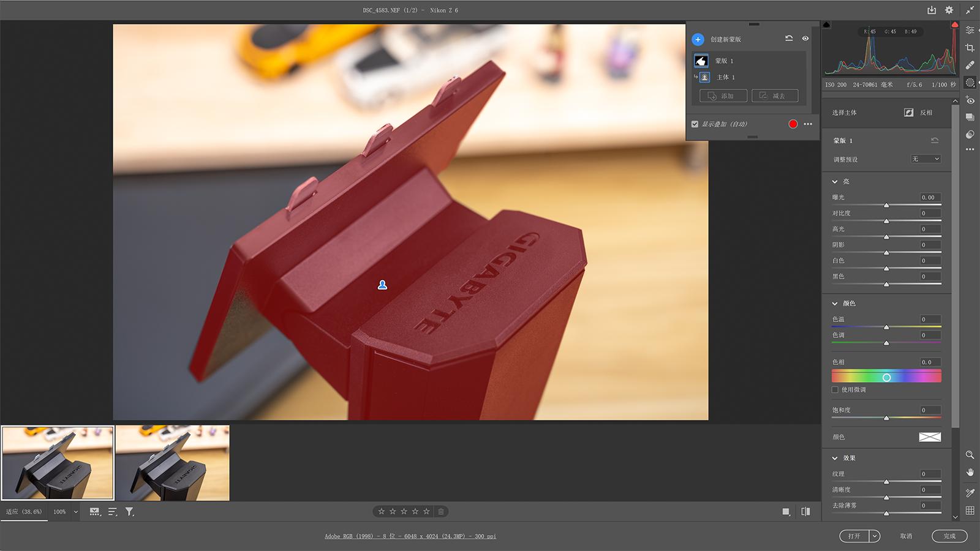Click the 完成 done button
The width and height of the screenshot is (980, 551).
tap(949, 536)
